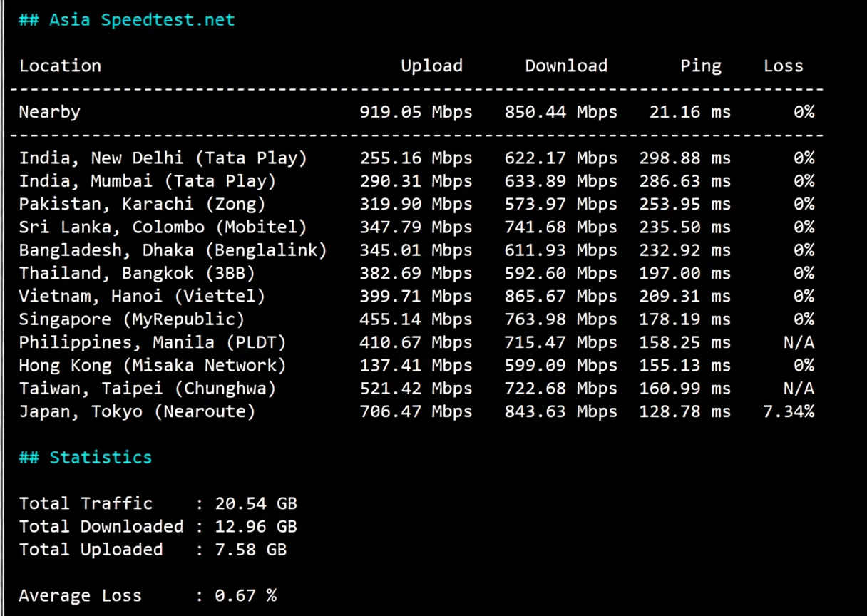Click New Delhi upload value 255.16 Mbps
The height and width of the screenshot is (616, 867).
(416, 158)
